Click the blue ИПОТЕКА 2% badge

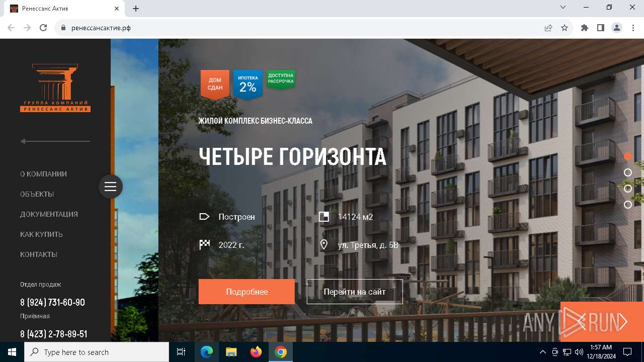coord(248,84)
